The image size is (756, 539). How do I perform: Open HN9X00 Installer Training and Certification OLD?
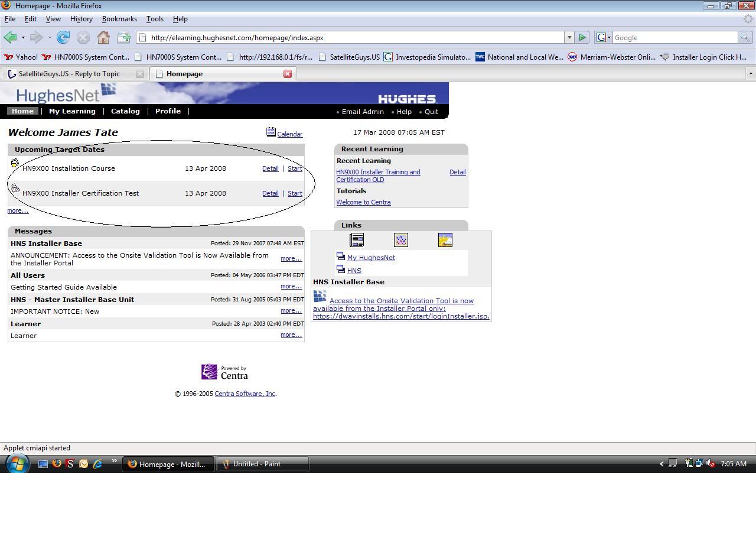pos(378,176)
